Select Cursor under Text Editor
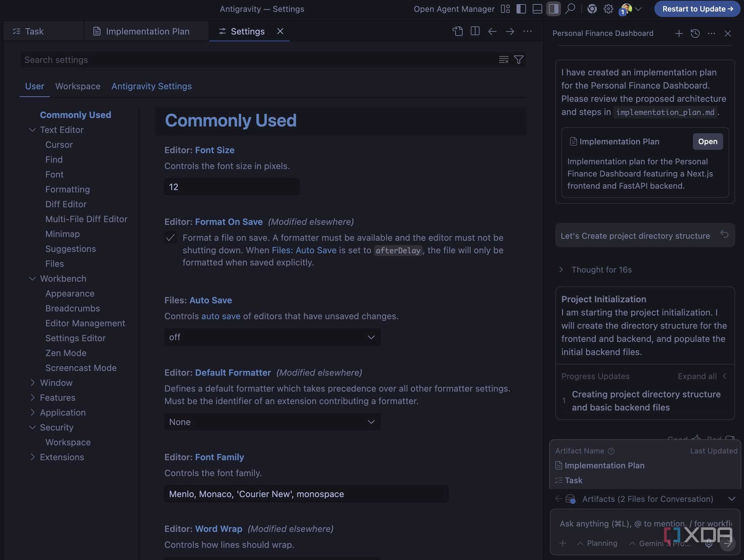 tap(59, 144)
